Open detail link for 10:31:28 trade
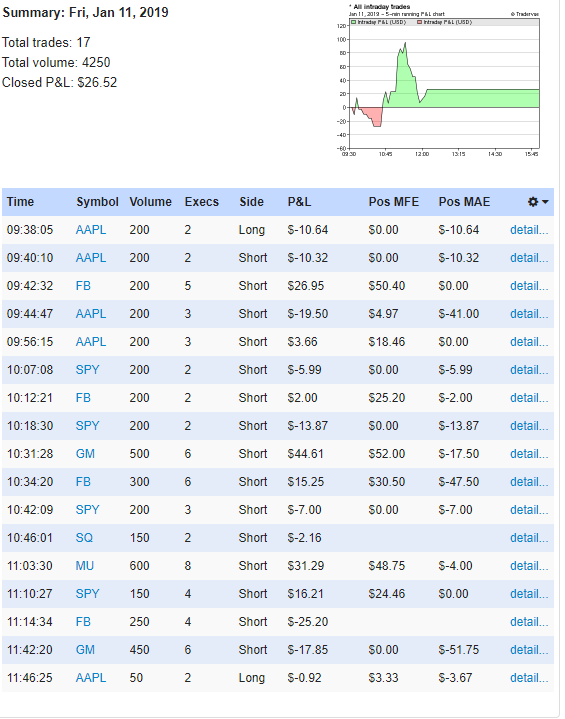The image size is (565, 719). pos(529,454)
